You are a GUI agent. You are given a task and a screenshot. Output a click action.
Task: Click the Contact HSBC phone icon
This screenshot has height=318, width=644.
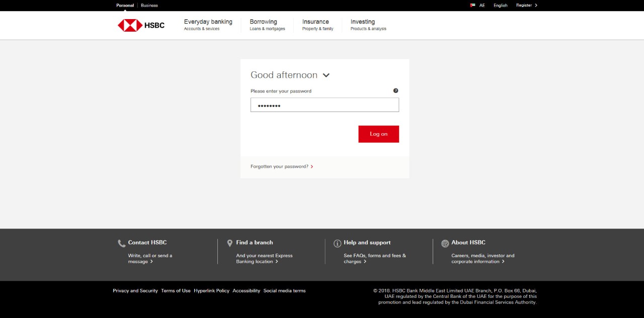tap(122, 243)
